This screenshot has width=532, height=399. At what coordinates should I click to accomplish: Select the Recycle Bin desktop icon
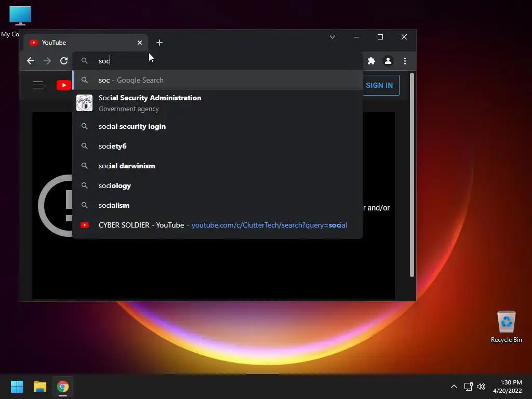506,327
